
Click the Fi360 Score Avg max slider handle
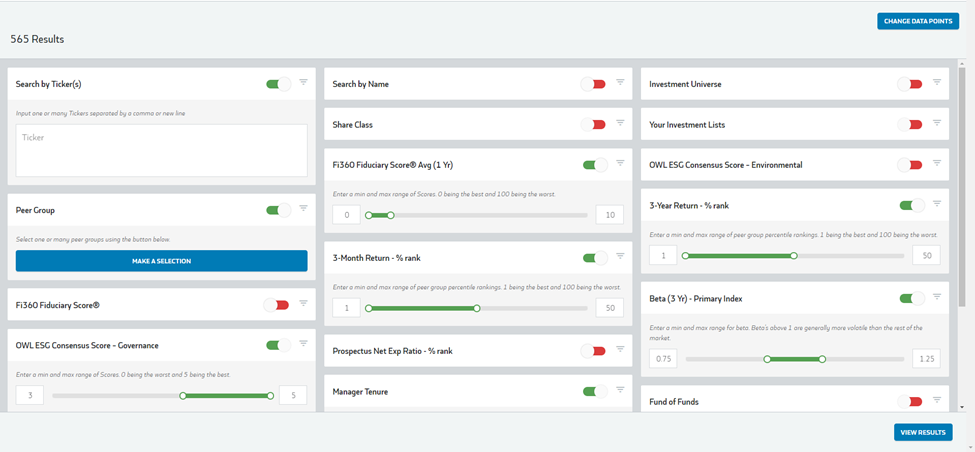coord(390,215)
